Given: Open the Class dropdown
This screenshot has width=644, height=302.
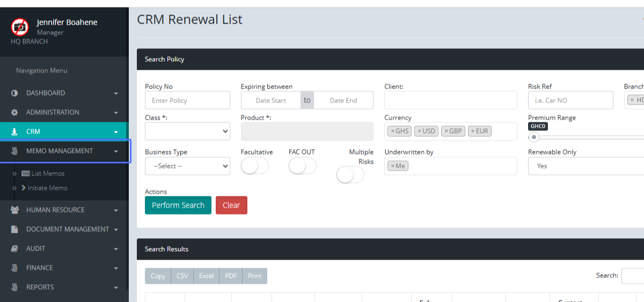Looking at the screenshot, I should coord(187,131).
